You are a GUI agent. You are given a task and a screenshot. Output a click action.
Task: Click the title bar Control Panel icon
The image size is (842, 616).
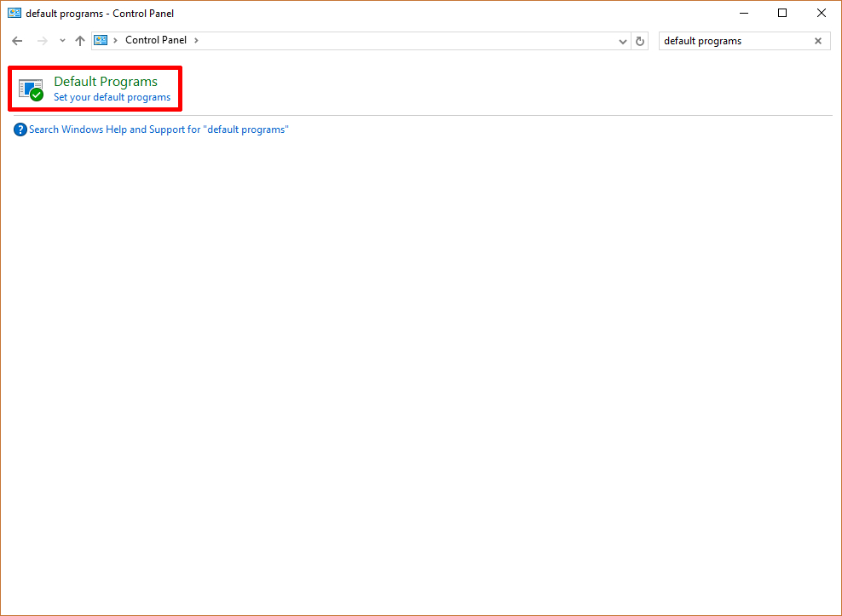point(14,13)
